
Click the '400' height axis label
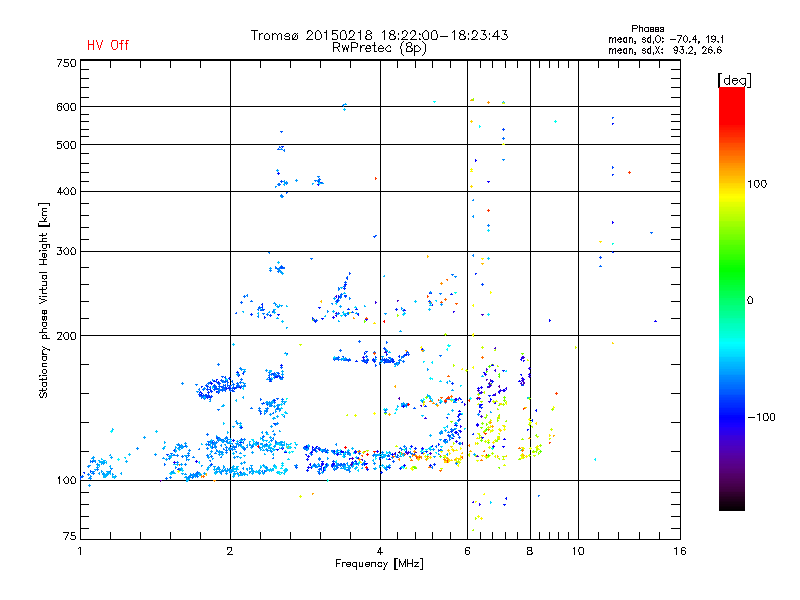[x=66, y=191]
